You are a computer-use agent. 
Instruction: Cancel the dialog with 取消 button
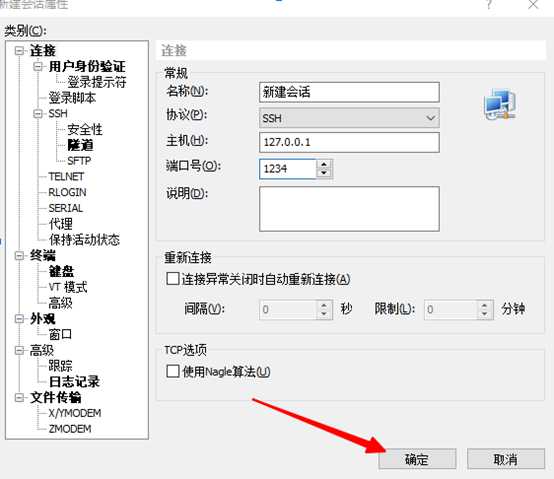click(x=506, y=459)
